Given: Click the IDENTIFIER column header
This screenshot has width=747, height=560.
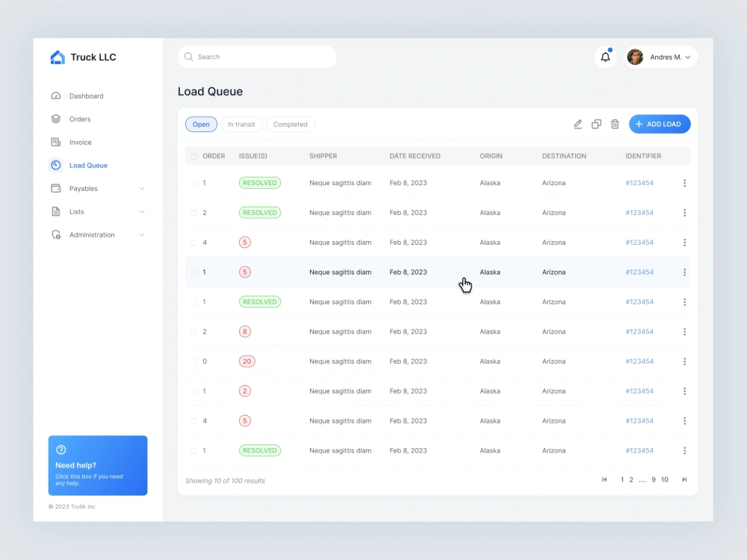Looking at the screenshot, I should click(x=643, y=156).
